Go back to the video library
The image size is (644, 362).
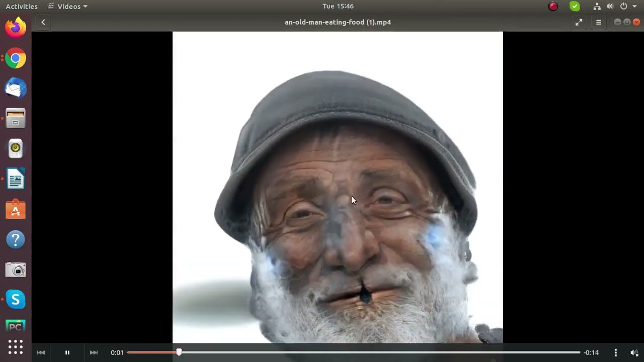[x=43, y=22]
